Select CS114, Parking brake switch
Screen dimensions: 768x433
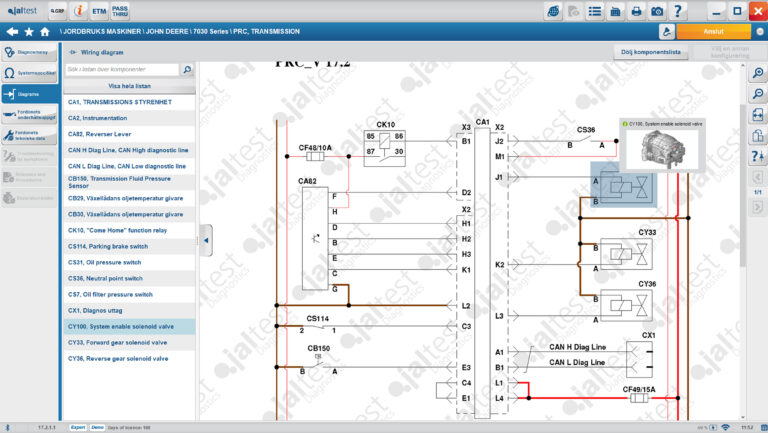[x=129, y=246]
